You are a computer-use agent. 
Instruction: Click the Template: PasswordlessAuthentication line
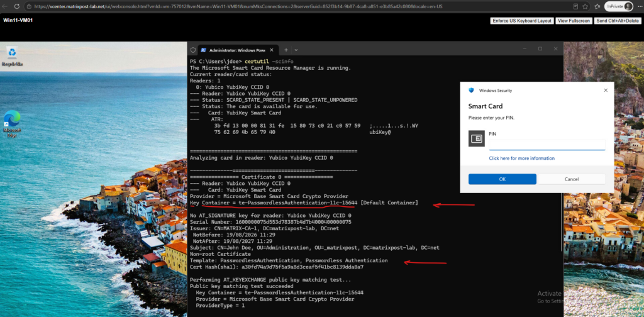coord(289,260)
